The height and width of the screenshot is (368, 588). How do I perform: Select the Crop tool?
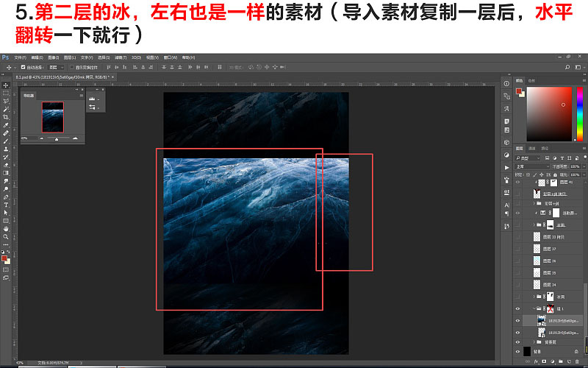pyautogui.click(x=6, y=117)
